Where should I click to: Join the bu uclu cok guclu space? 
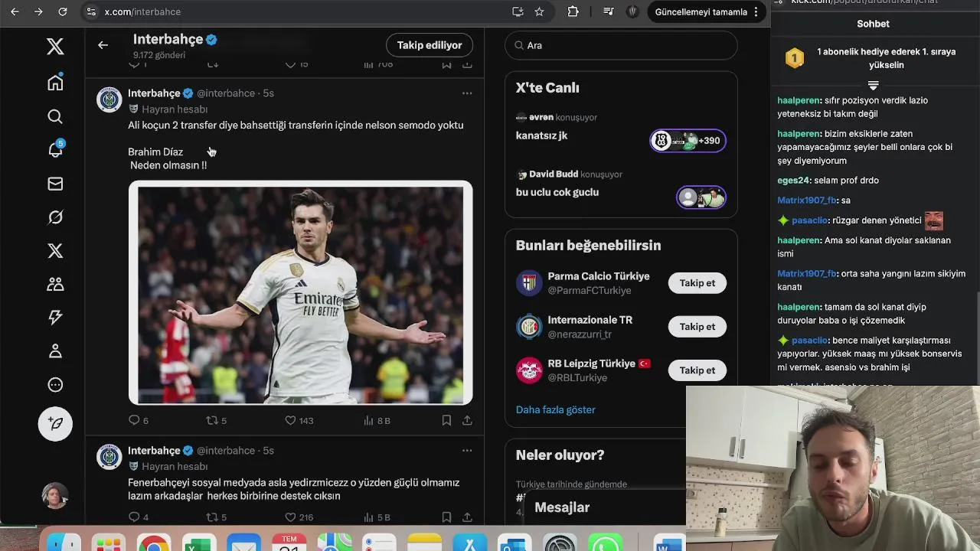pos(557,192)
